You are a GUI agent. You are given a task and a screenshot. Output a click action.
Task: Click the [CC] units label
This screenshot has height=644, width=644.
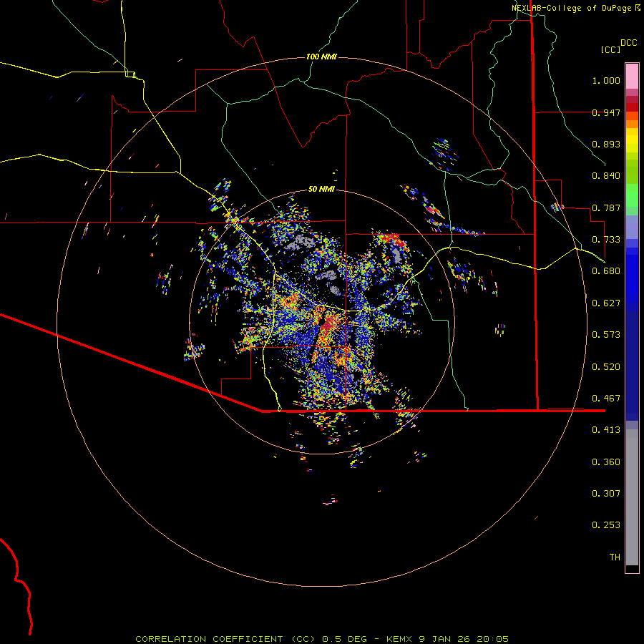tap(610, 49)
